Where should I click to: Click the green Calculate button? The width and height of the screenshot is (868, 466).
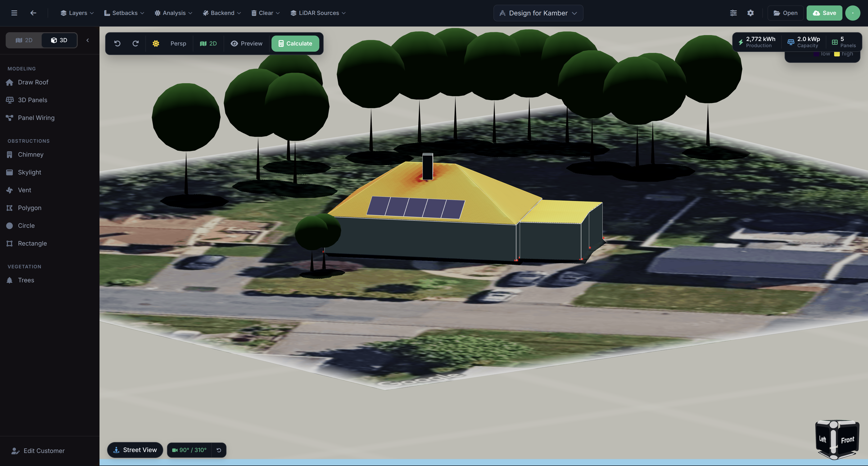pos(295,44)
